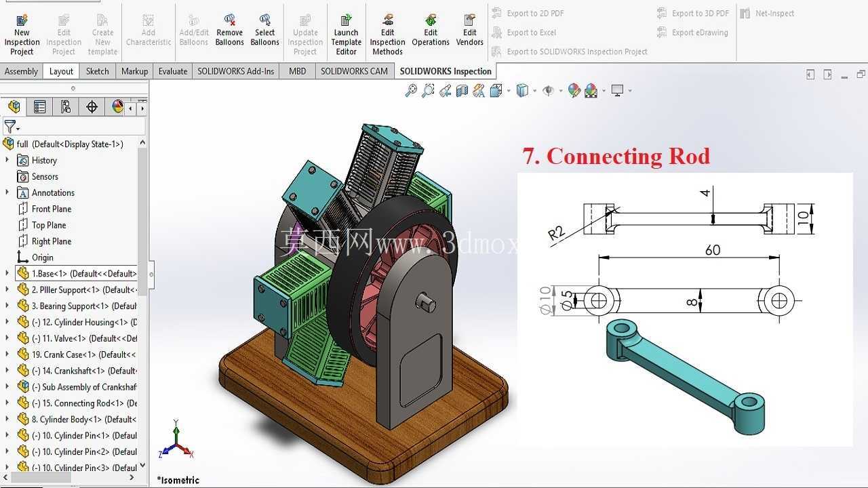Click the feature tree filter funnel
868x488 pixels.
pos(9,127)
